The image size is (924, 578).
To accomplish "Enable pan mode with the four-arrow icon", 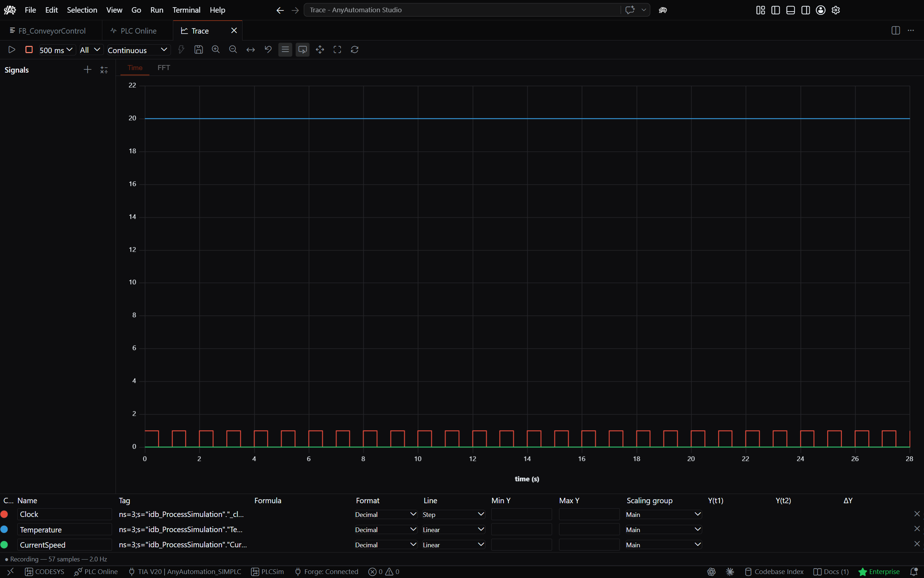I will (x=320, y=50).
